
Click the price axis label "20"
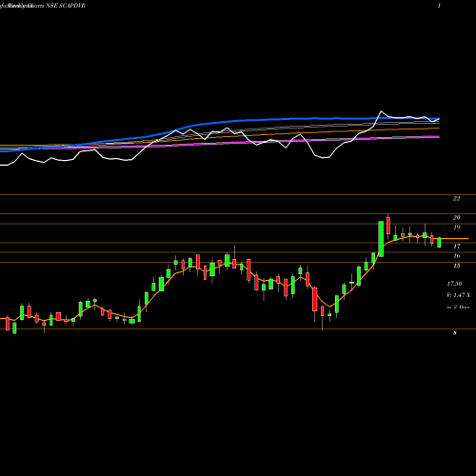[456, 218]
